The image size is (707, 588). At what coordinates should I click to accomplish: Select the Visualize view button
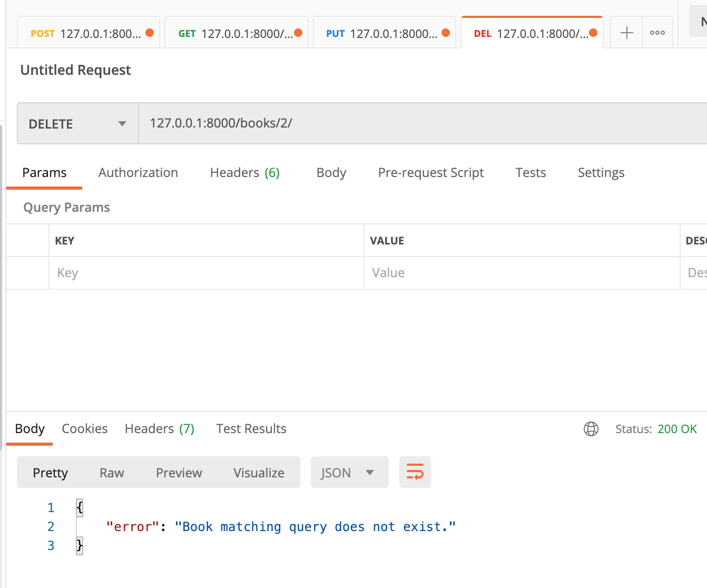click(x=259, y=473)
